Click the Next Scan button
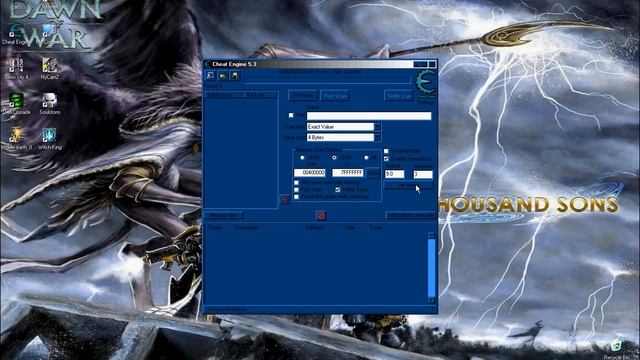The width and height of the screenshot is (640, 360). [x=334, y=96]
